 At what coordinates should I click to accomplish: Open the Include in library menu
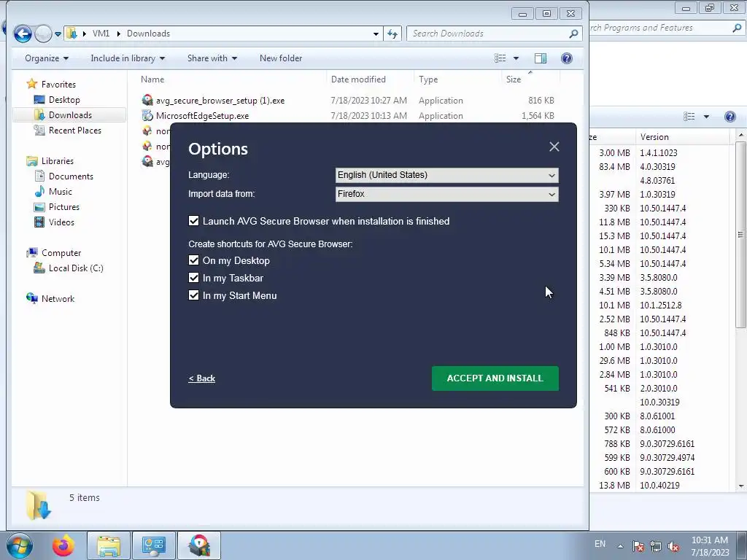click(x=128, y=58)
